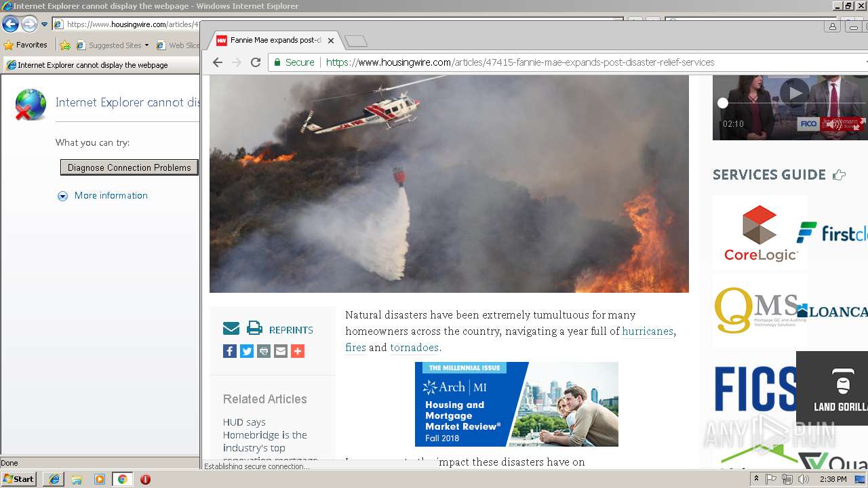Open the 'fires' link in article

[x=355, y=348]
